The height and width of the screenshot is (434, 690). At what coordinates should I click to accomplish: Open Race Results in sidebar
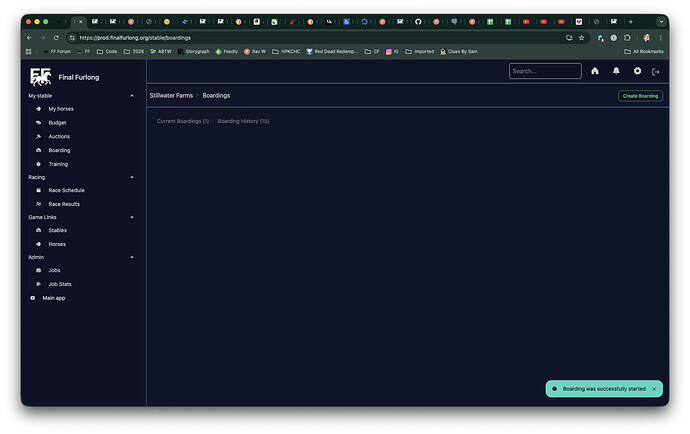tap(64, 204)
